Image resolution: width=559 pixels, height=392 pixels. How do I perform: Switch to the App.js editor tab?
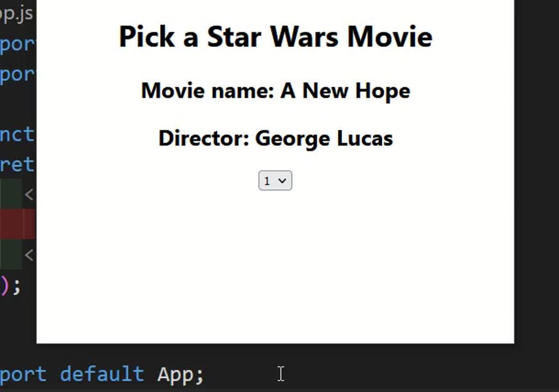(x=16, y=14)
